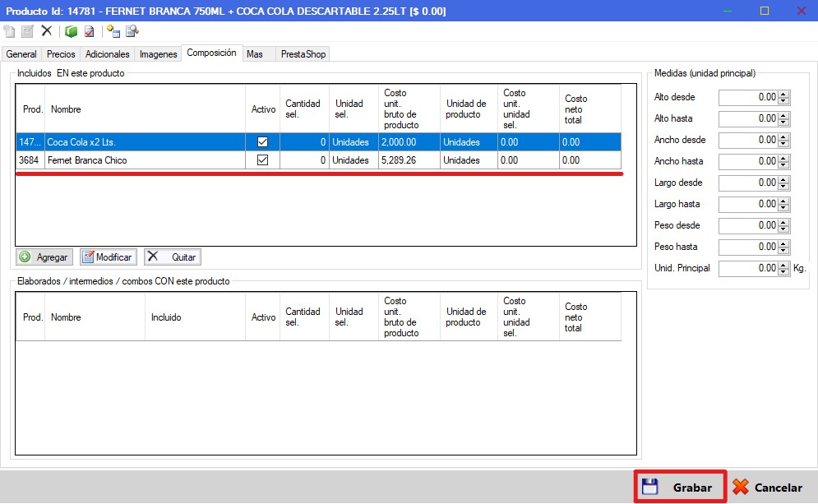The width and height of the screenshot is (818, 504).
Task: Click Costo neto total cell in Fernet row
Action: point(590,160)
